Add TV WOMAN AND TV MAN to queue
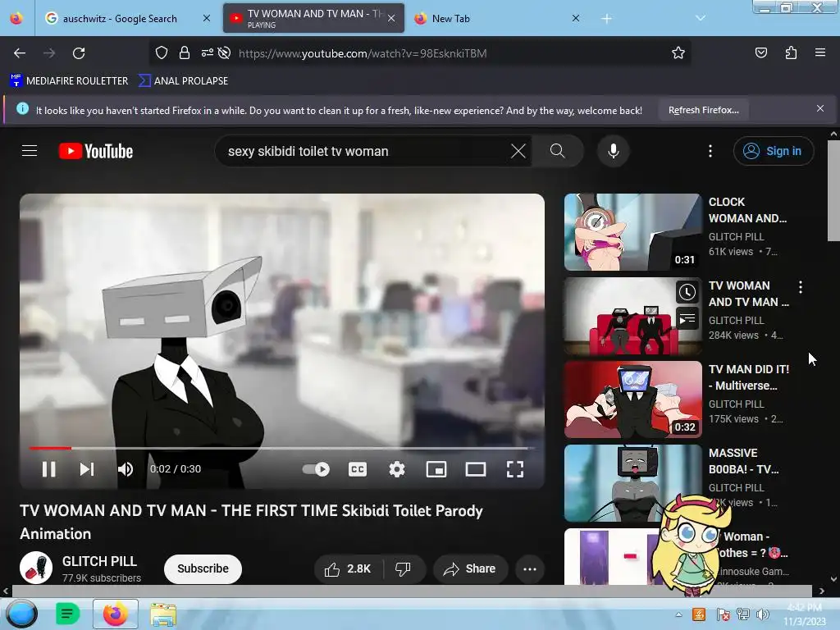The image size is (840, 630). point(687,320)
